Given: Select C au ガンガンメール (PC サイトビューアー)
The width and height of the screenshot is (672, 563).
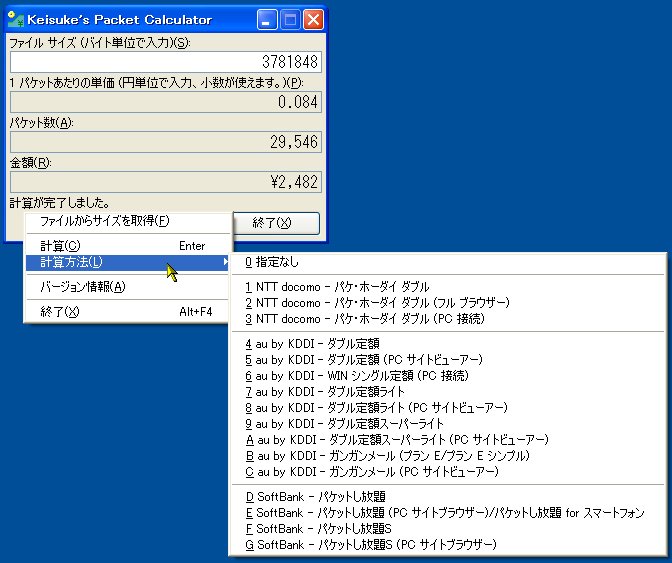Looking at the screenshot, I should (x=448, y=472).
